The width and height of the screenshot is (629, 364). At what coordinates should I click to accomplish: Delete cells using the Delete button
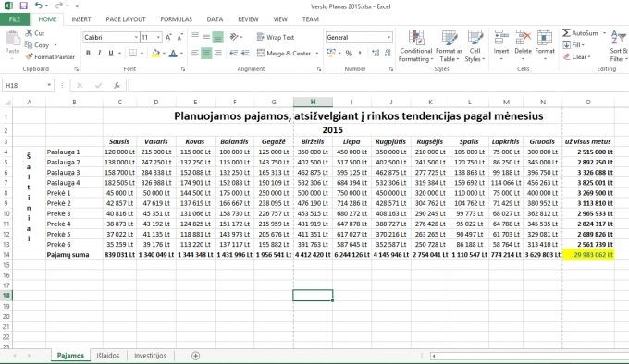coord(523,46)
